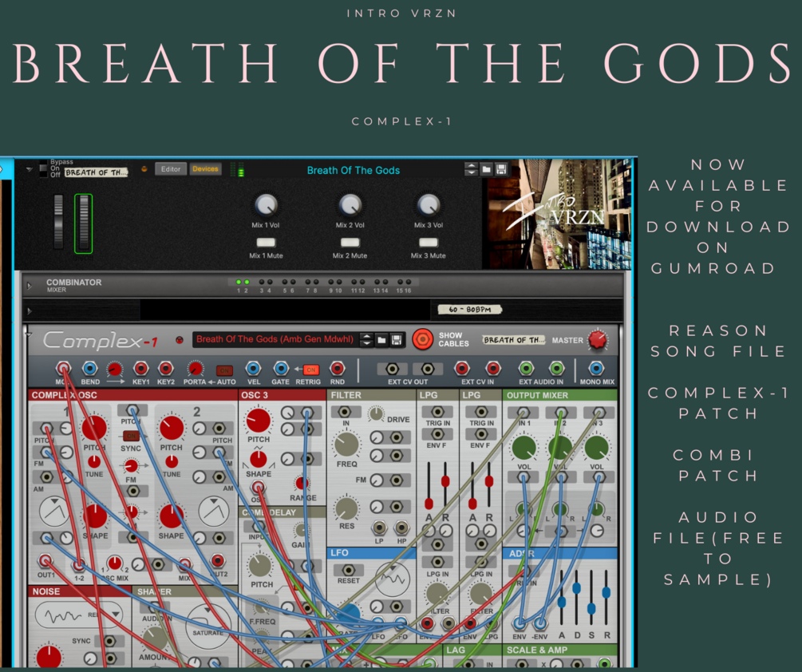Toggle the oscillator SYNC ON button
The image size is (802, 672).
132,436
